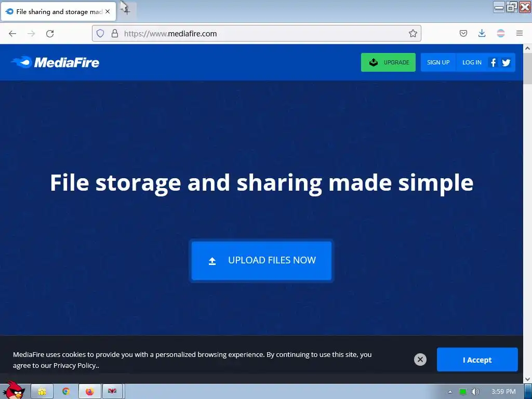Open Chrome from the taskbar

pos(66,392)
